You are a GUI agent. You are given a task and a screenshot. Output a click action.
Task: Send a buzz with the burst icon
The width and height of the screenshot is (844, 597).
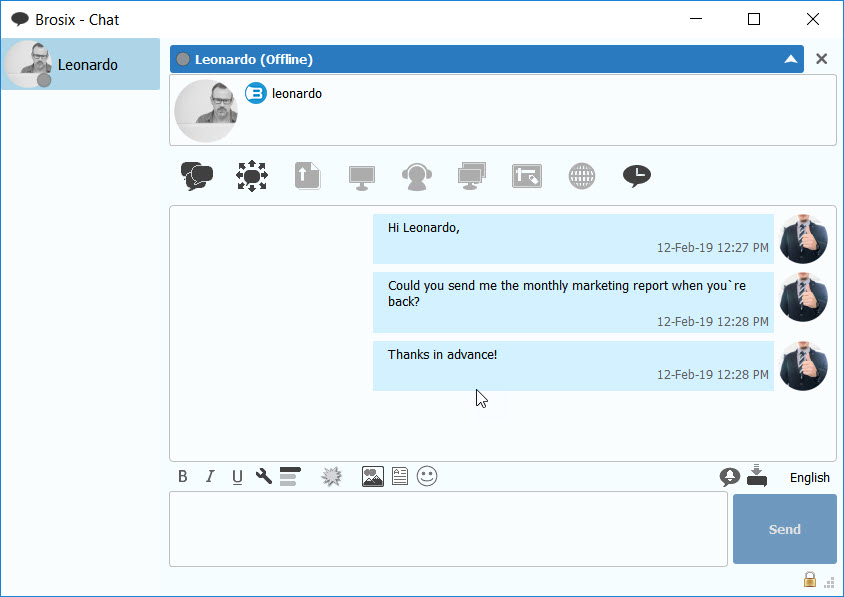(332, 476)
